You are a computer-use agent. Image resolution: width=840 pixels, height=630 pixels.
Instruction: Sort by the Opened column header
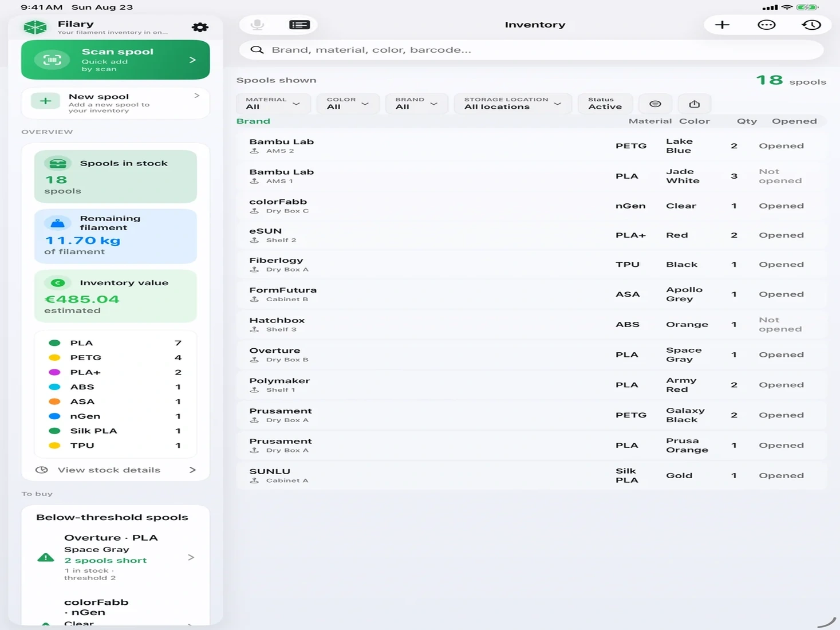pyautogui.click(x=794, y=121)
